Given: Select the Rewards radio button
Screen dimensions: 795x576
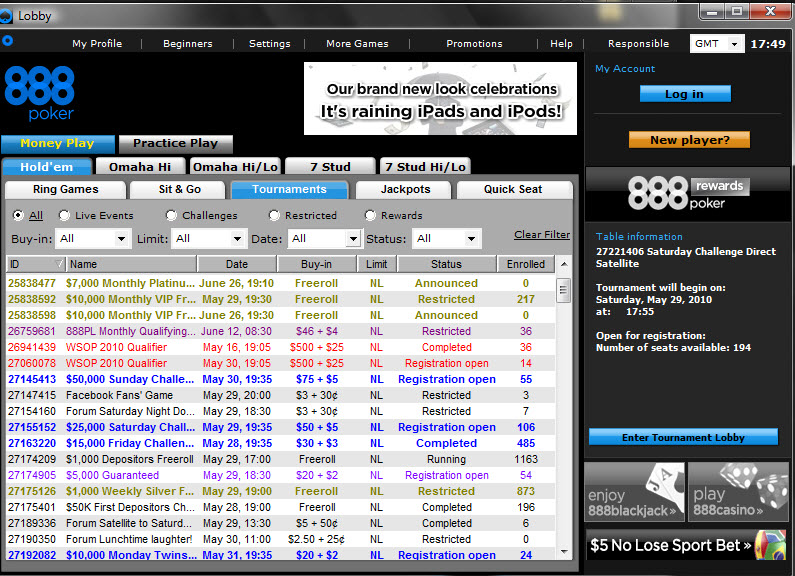Looking at the screenshot, I should click(371, 215).
